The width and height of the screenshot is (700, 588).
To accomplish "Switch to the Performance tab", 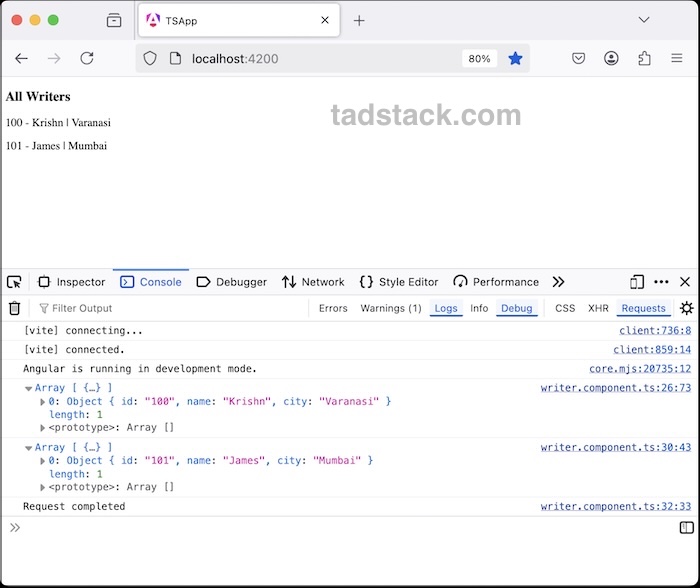I will (x=496, y=282).
